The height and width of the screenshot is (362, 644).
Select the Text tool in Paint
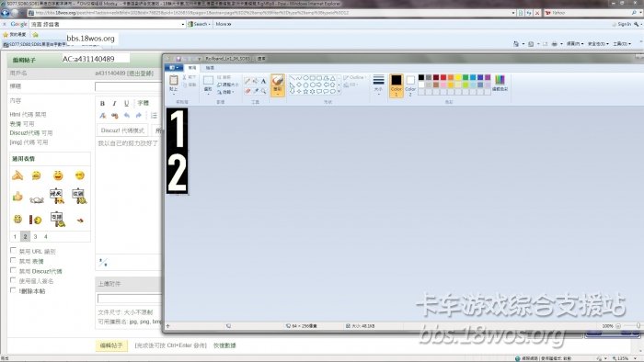(263, 81)
